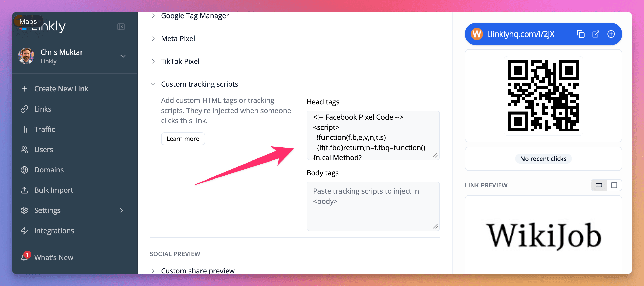
Task: Open the short link in a new tab icon
Action: tap(596, 34)
